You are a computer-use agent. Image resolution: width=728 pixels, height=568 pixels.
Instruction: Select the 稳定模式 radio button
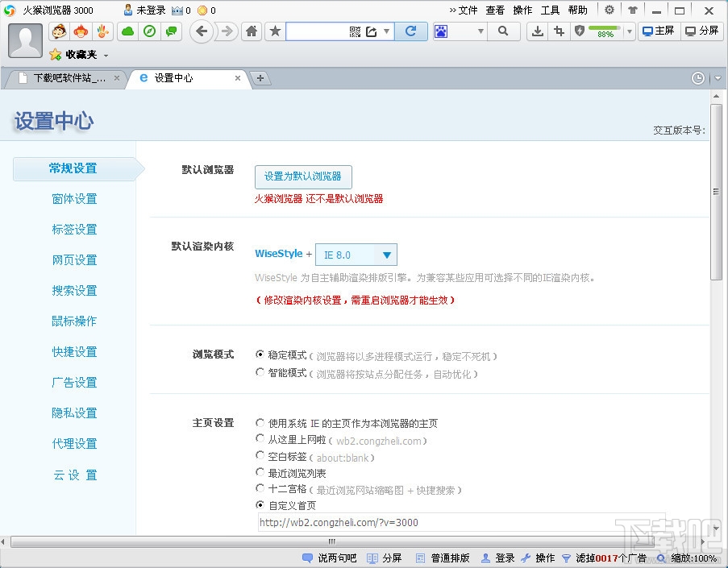[x=260, y=354]
